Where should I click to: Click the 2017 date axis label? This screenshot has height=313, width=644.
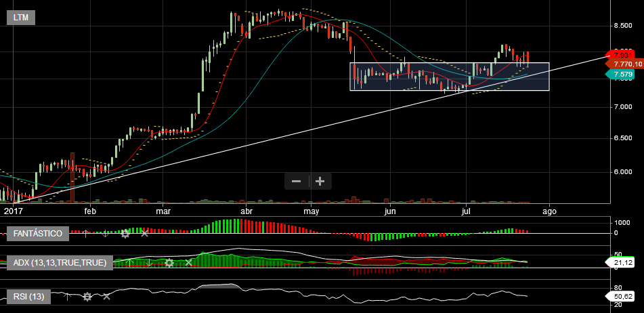tap(13, 211)
